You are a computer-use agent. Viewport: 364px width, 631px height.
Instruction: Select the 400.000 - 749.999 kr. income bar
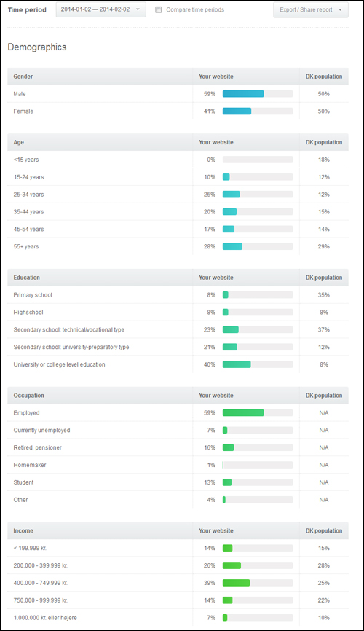(258, 583)
